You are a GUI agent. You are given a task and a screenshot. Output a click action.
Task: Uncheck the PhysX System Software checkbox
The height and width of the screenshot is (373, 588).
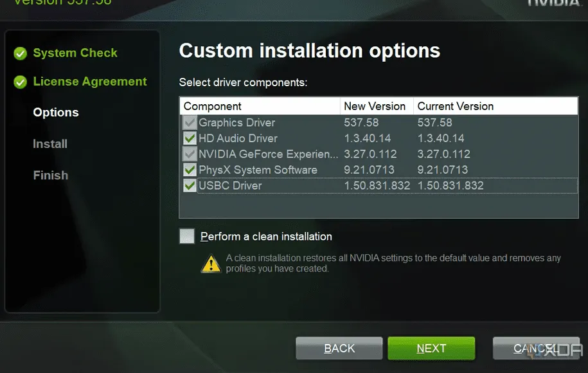click(x=190, y=170)
